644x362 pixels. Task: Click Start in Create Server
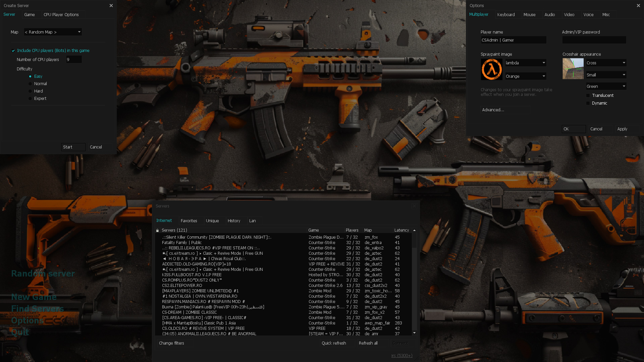pyautogui.click(x=73, y=147)
